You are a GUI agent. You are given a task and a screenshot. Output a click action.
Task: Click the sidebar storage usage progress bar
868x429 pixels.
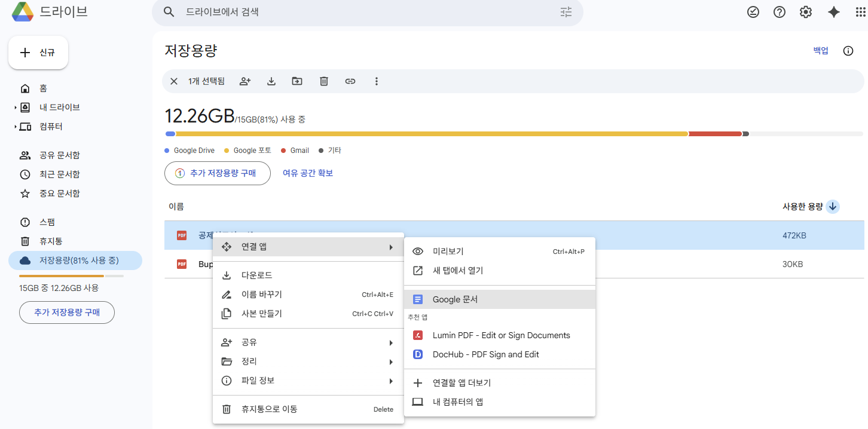tap(71, 276)
